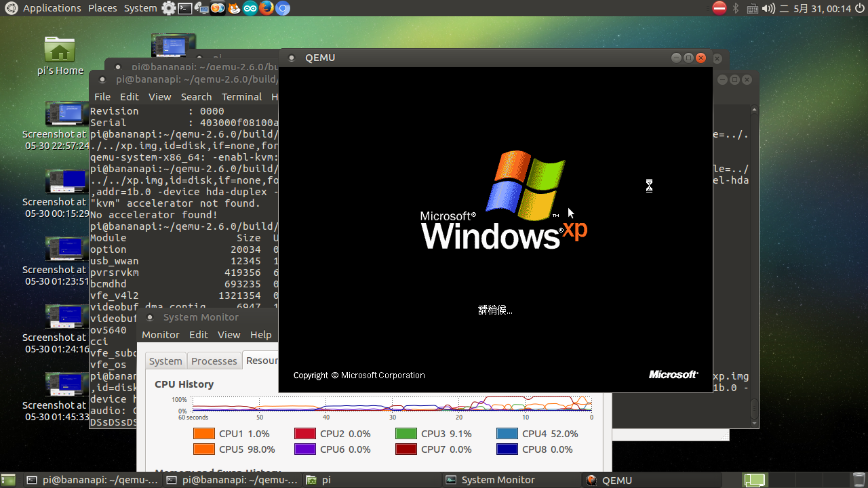Click 'Copyright © Microsoft Corporation' text in QEMU
This screenshot has width=868, height=488.
coord(359,375)
